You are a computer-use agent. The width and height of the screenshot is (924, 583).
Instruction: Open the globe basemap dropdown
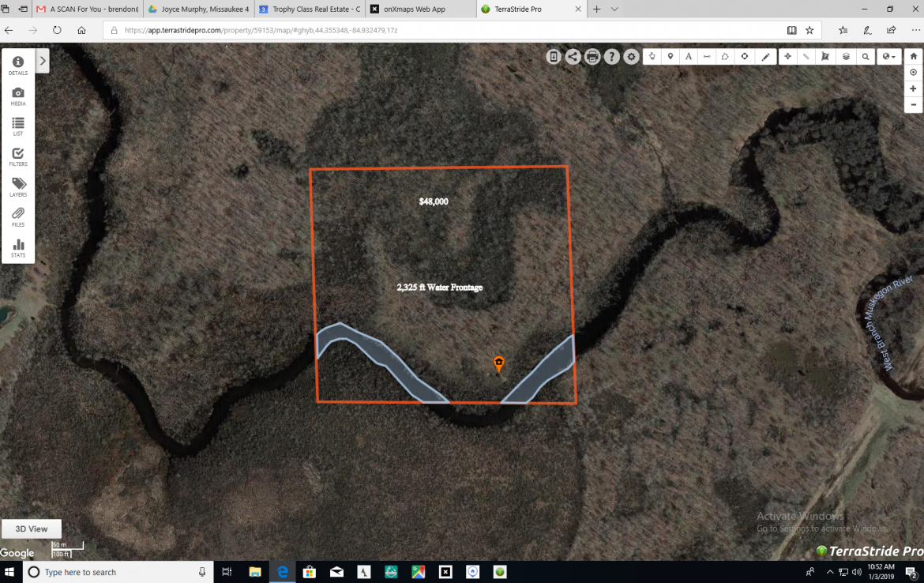(x=890, y=57)
